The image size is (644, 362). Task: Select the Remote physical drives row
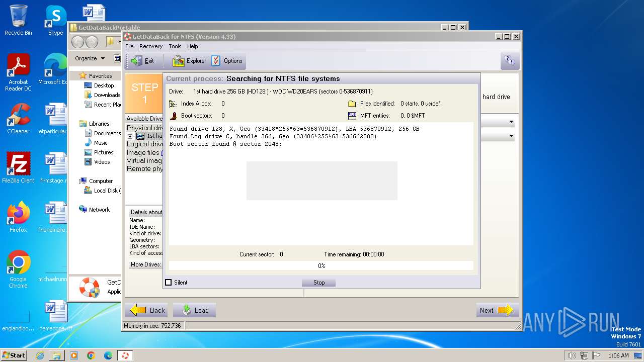(x=144, y=168)
